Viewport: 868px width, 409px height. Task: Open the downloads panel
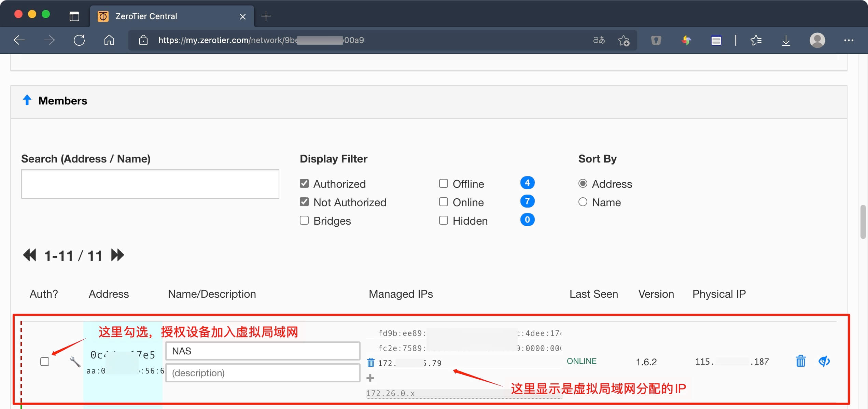pyautogui.click(x=786, y=40)
